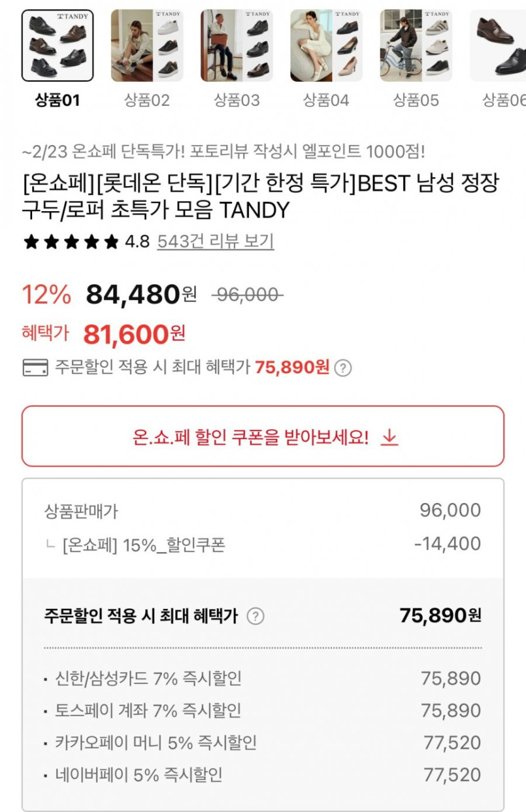
Task: Click the [온쇼페] 15%_할인쿠폰 line
Action: point(144,544)
